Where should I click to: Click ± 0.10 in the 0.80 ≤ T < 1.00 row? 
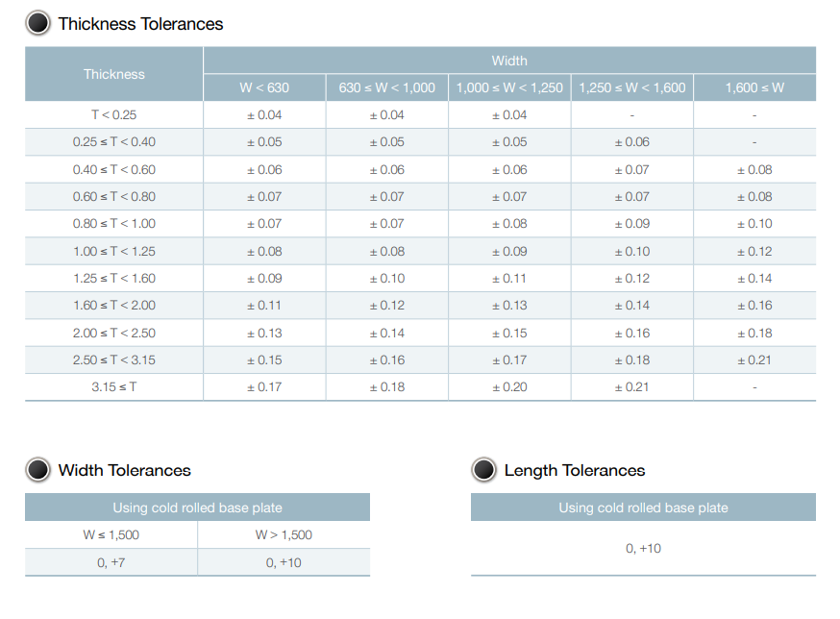tap(754, 224)
